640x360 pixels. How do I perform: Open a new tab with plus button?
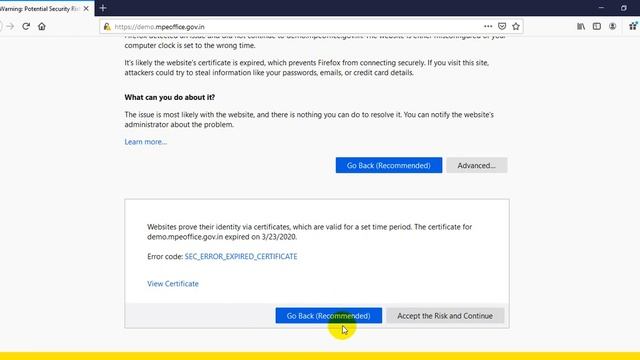pyautogui.click(x=103, y=8)
